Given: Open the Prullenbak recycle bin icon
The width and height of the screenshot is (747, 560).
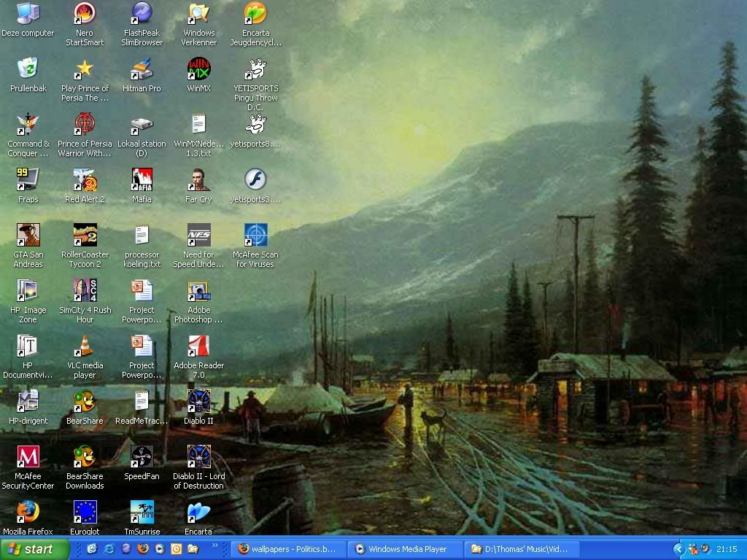Looking at the screenshot, I should (x=28, y=69).
